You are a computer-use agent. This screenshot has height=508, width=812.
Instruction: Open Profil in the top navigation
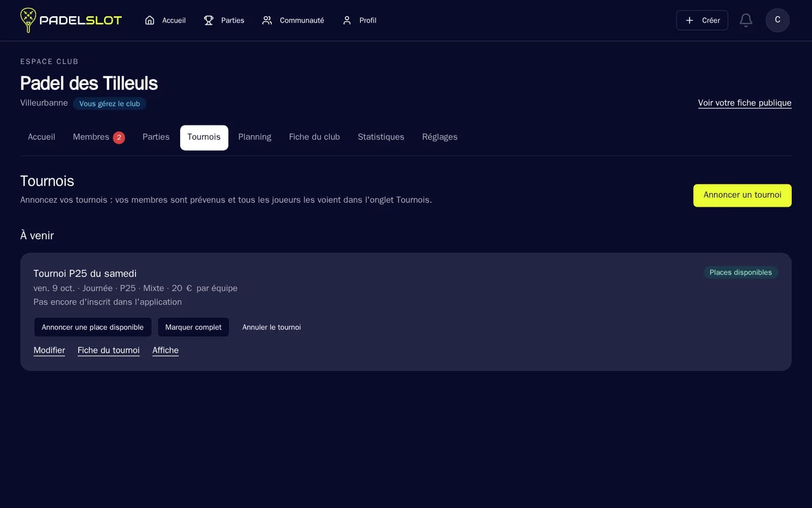[359, 20]
